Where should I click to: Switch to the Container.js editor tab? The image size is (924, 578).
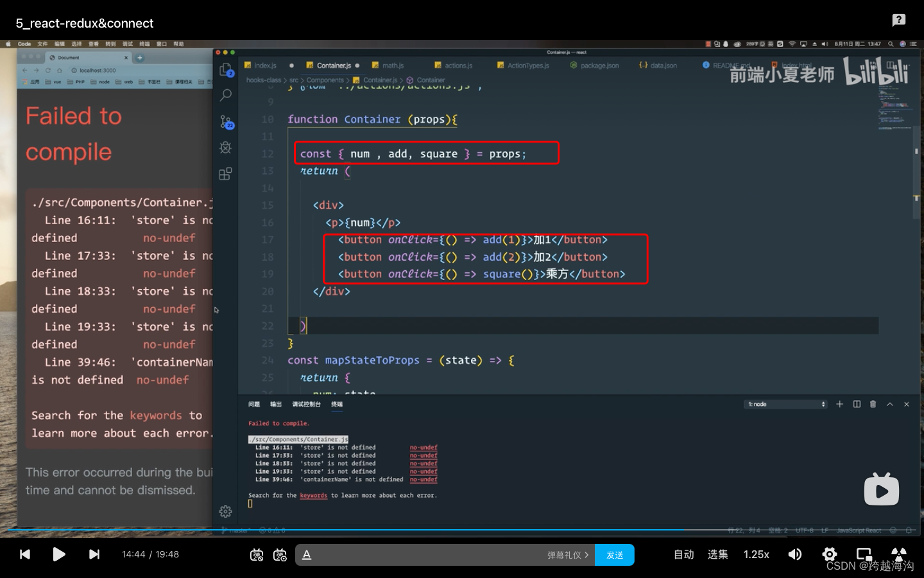pyautogui.click(x=334, y=66)
